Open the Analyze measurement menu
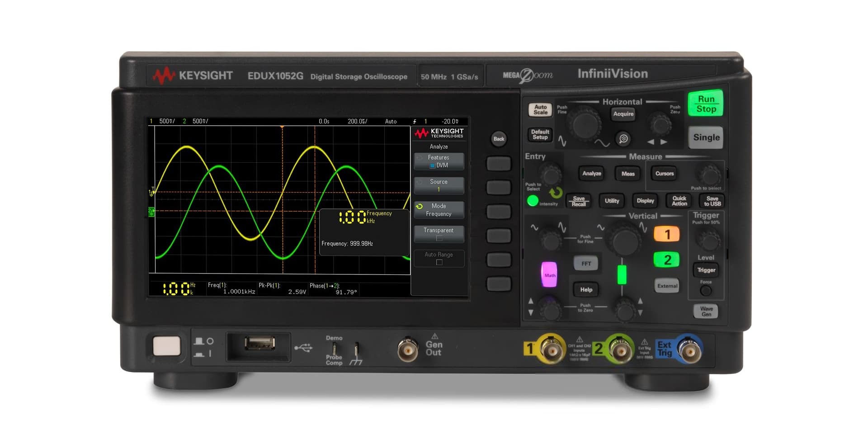868x425 pixels. pos(591,174)
